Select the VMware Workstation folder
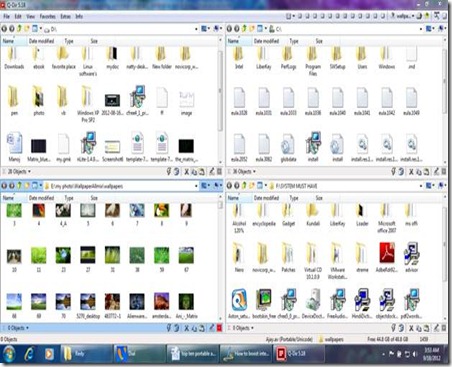452x367 pixels. (x=337, y=260)
